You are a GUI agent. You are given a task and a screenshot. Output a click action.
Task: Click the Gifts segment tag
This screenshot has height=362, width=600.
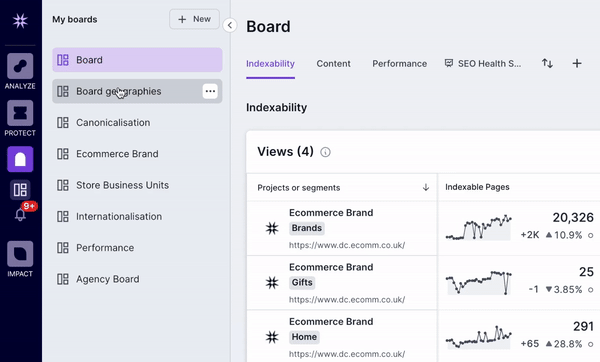pyautogui.click(x=302, y=282)
